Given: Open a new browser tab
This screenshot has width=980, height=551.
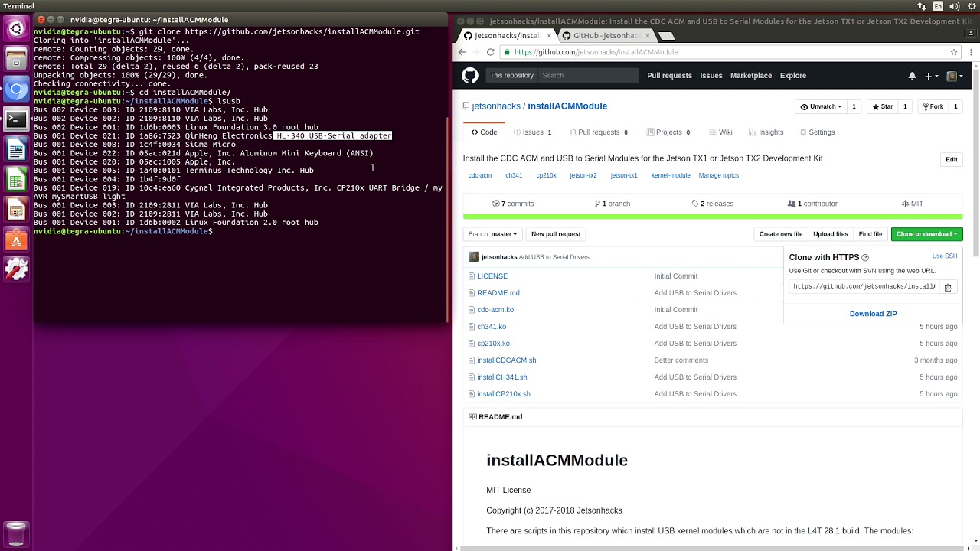Looking at the screenshot, I should pos(666,35).
